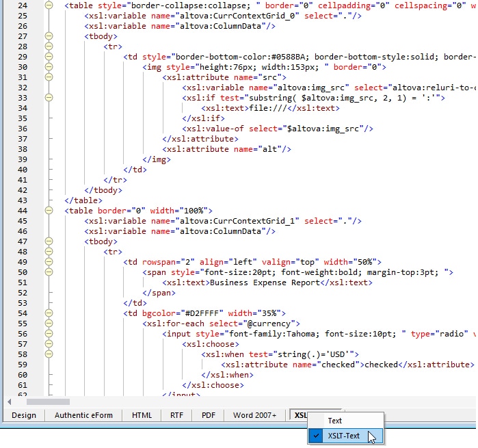The image size is (478, 448).
Task: Switch to the Design tab
Action: 23,415
